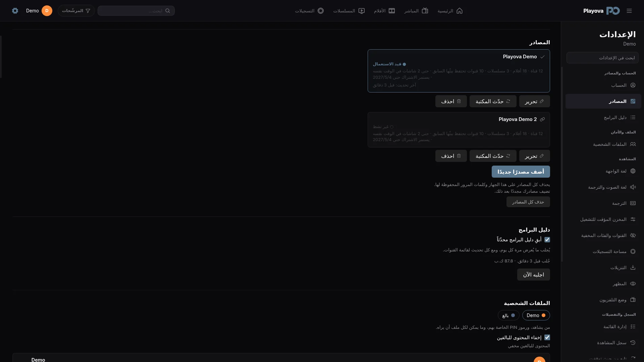
Task: Select the adult (بالغ) profile chip
Action: click(508, 315)
